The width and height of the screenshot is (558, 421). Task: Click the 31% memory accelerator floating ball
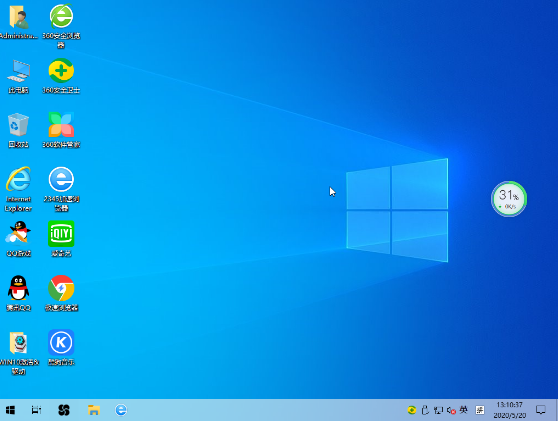(x=509, y=199)
